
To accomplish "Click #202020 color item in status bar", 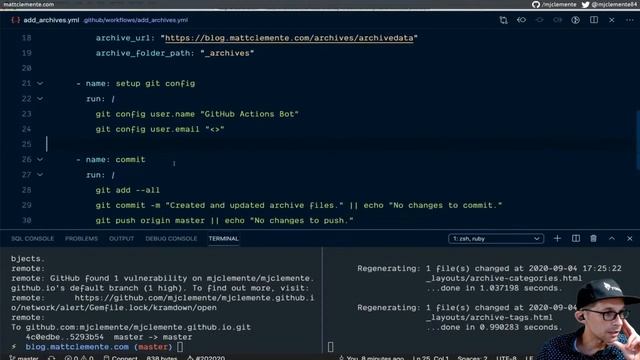I will point(206,358).
